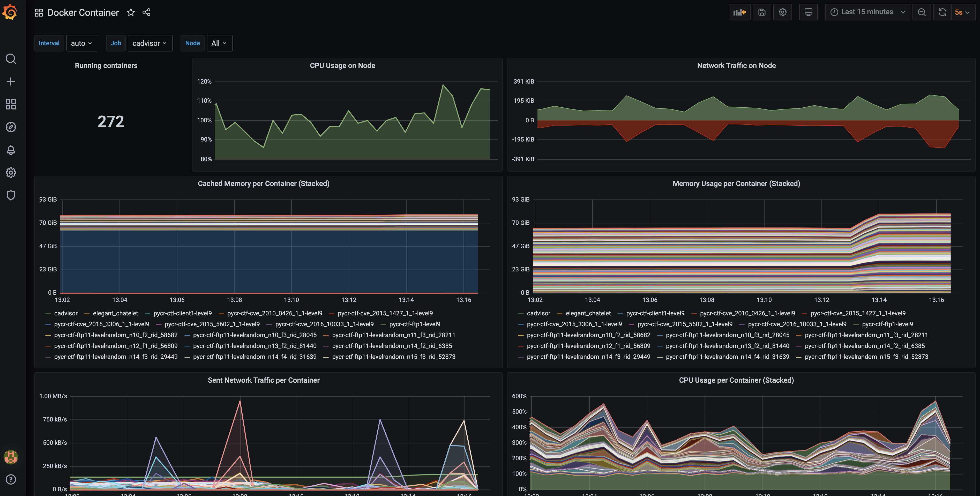The height and width of the screenshot is (496, 980).
Task: Open Network Traffic on Node panel menu
Action: point(736,65)
